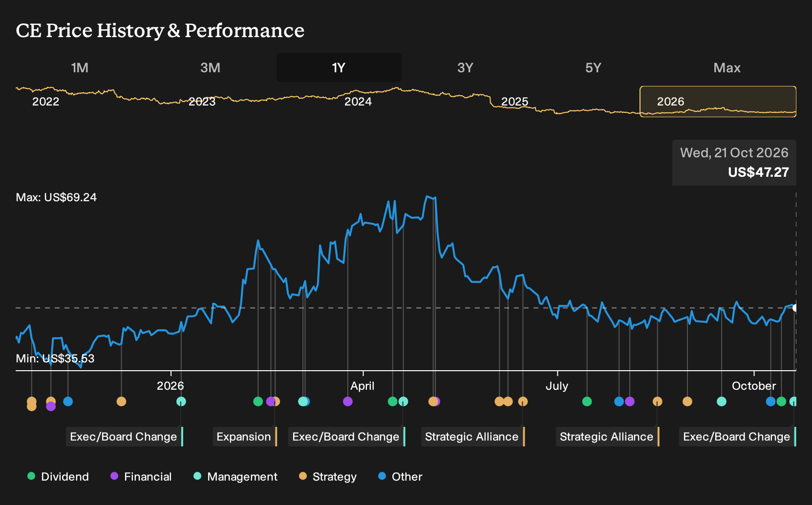Click the 2024 section of the overview chart
812x505 pixels.
point(358,102)
